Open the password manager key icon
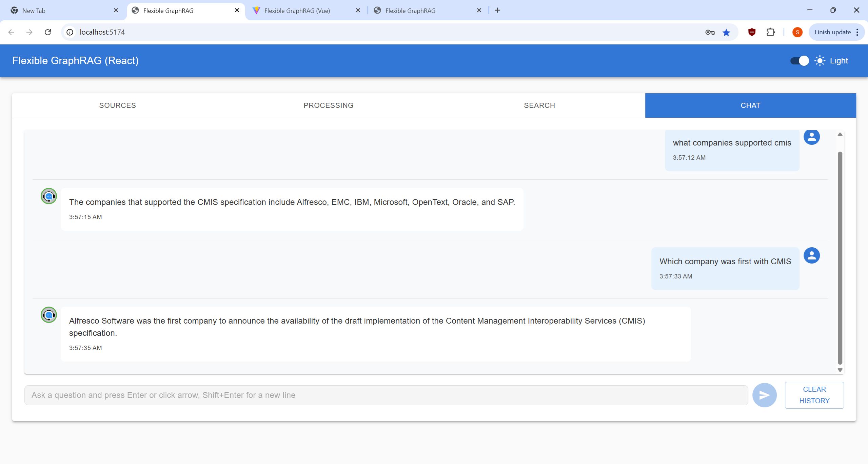Image resolution: width=868 pixels, height=464 pixels. click(710, 32)
